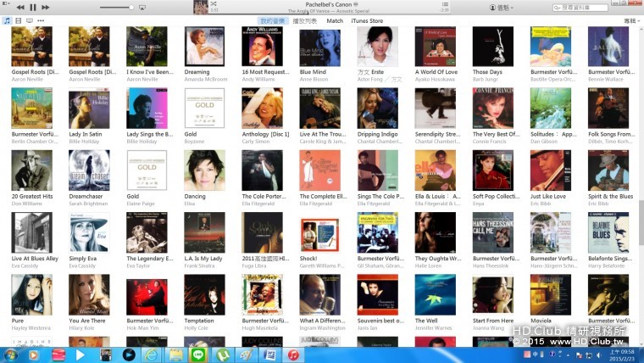This screenshot has width=644, height=363.
Task: Toggle shuffle playback icon
Action: pyautogui.click(x=214, y=3)
